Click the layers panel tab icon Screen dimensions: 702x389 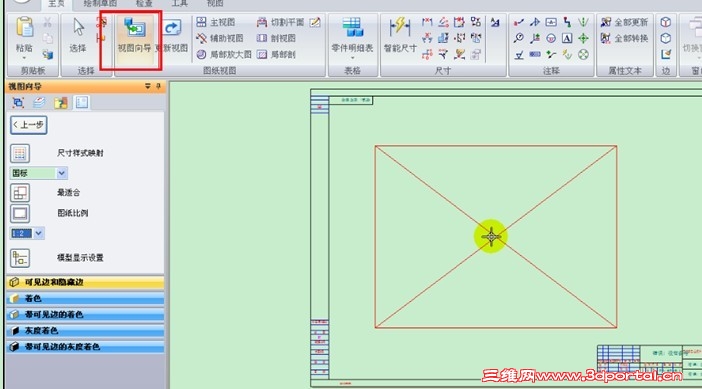(x=39, y=103)
